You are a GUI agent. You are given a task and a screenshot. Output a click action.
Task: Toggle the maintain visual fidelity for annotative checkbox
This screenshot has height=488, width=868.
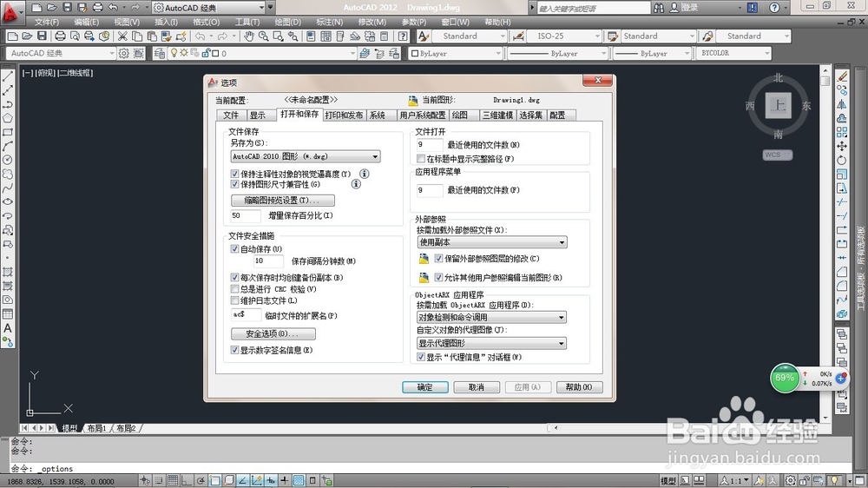pos(234,174)
